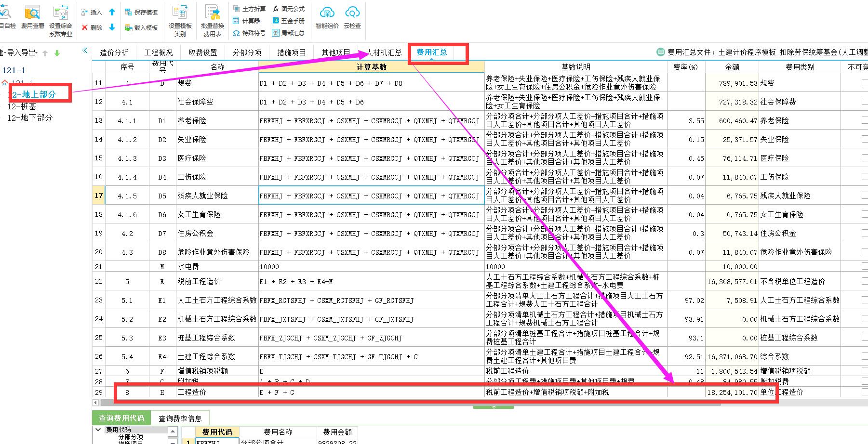Open the 导入导出 dropdown
This screenshot has height=444, width=868.
pyautogui.click(x=21, y=53)
